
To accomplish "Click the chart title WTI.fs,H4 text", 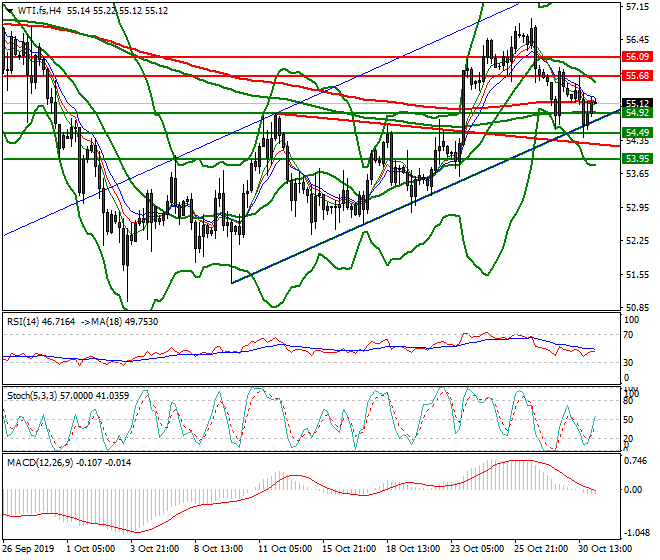I will click(38, 11).
